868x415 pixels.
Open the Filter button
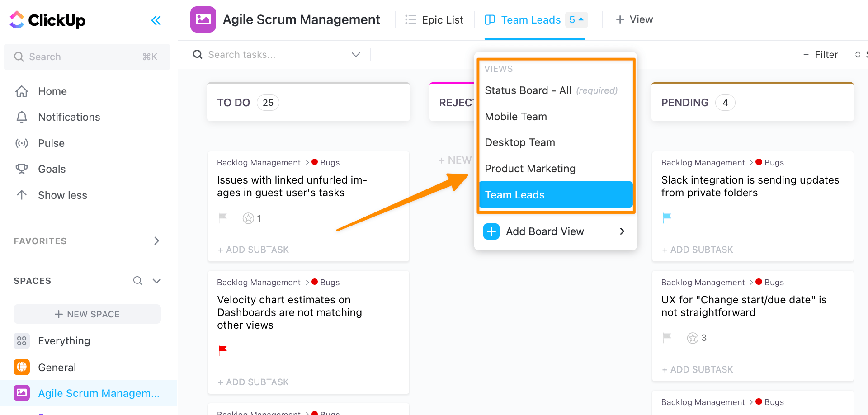coord(820,55)
